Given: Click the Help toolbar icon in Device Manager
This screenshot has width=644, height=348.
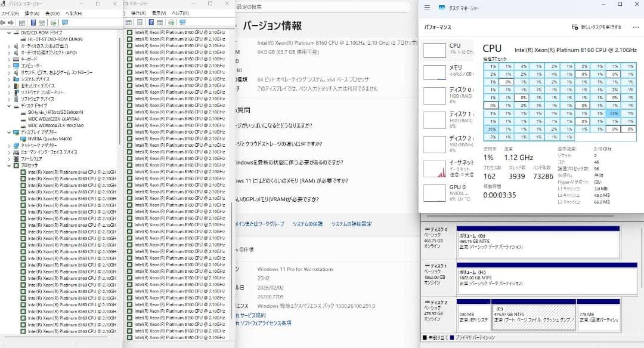Looking at the screenshot, I should tap(33, 23).
